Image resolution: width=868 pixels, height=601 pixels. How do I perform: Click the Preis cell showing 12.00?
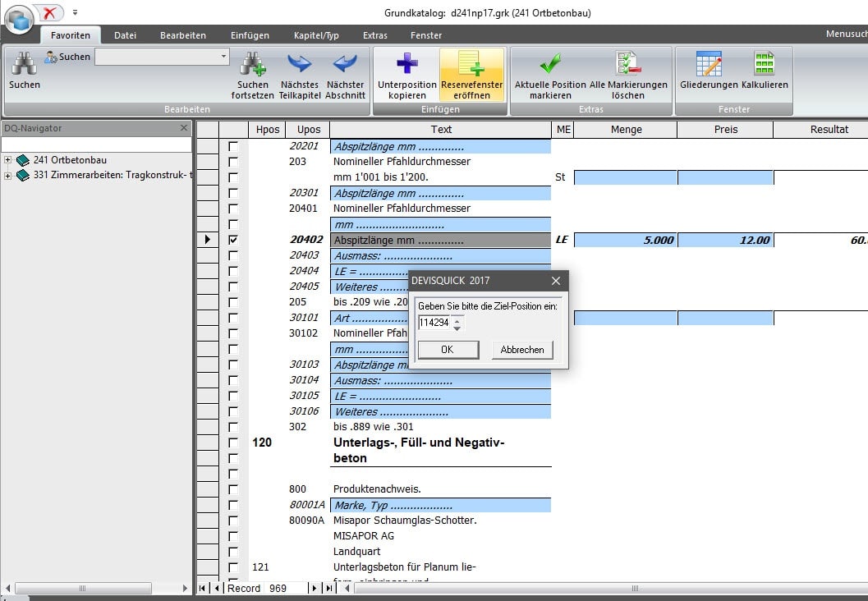coord(726,240)
